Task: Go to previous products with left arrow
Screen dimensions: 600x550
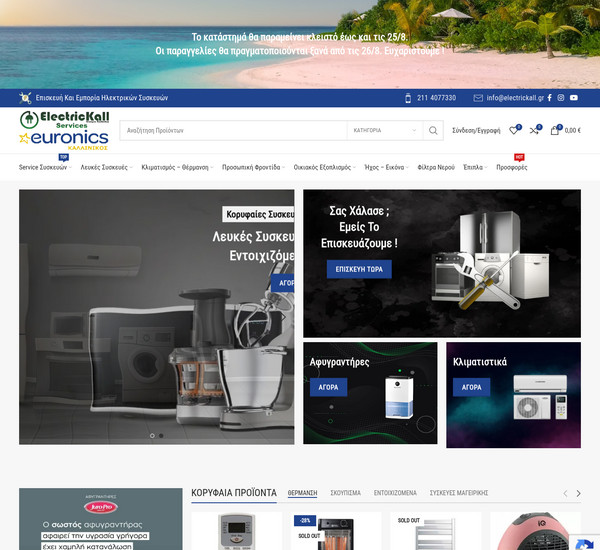Action: (x=565, y=494)
